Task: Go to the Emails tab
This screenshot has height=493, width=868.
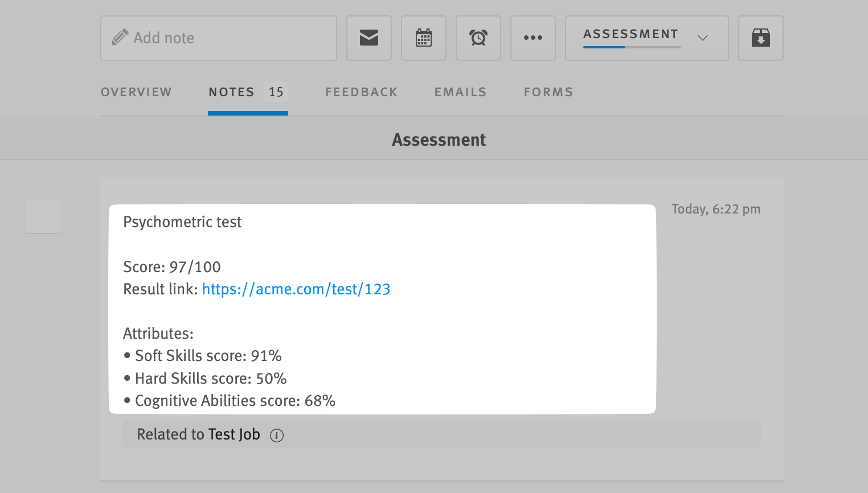Action: click(x=460, y=92)
